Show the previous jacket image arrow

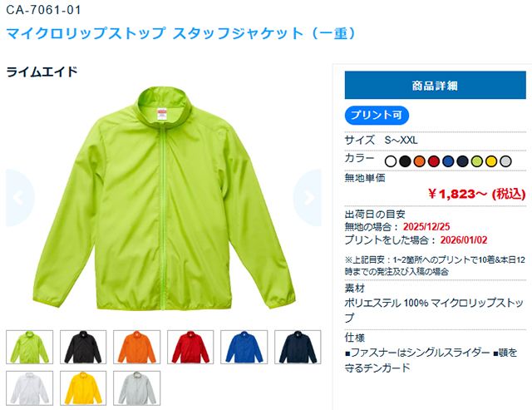[x=20, y=198]
